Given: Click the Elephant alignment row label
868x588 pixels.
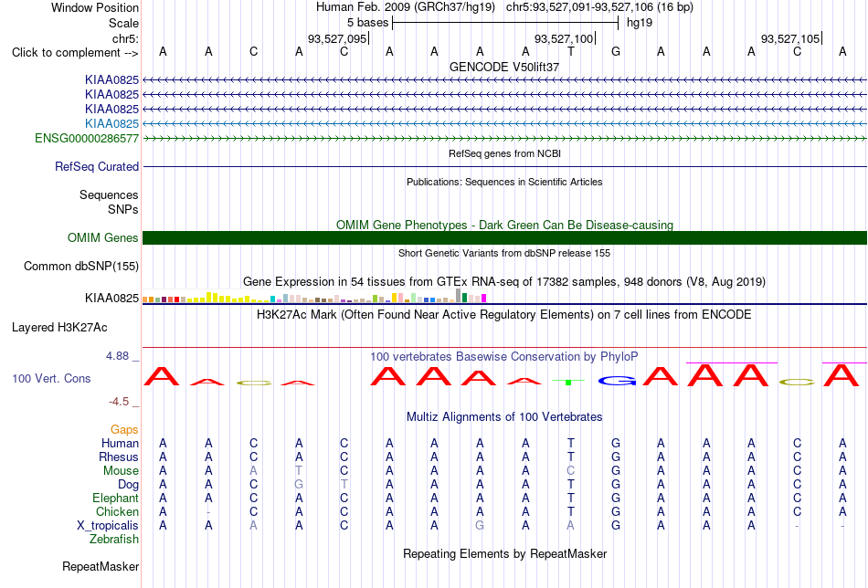Looking at the screenshot, I should click(x=115, y=499).
